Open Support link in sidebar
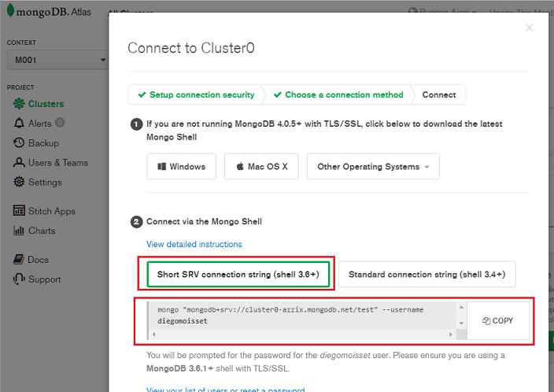The height and width of the screenshot is (392, 554). click(x=45, y=279)
